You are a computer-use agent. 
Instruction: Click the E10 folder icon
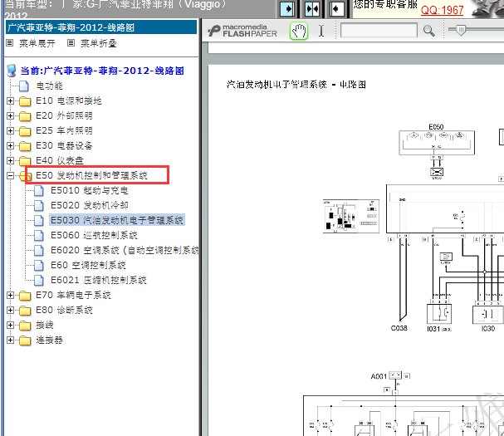point(25,101)
